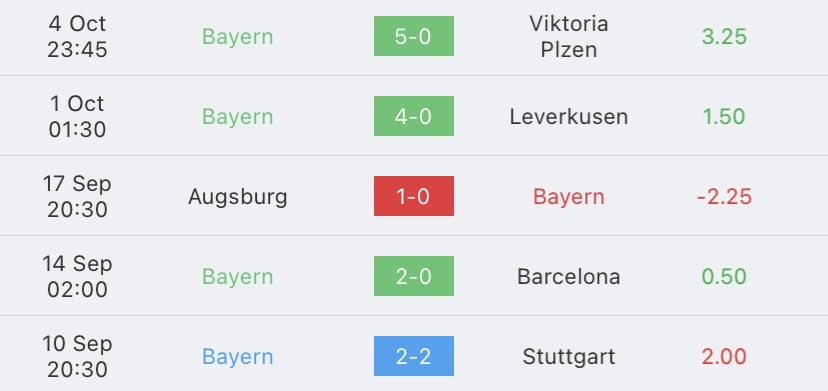Open the Viktoria Plzen team link
The height and width of the screenshot is (391, 828).
coord(569,36)
